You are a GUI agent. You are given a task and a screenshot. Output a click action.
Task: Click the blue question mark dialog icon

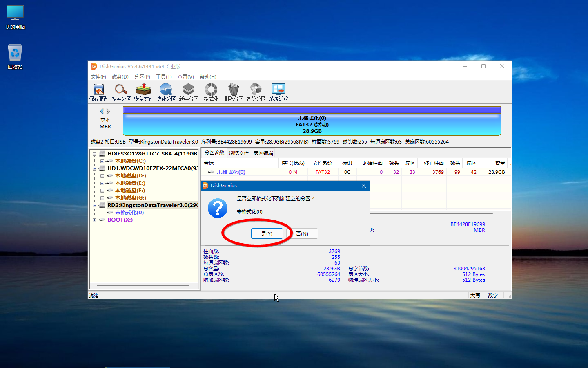click(218, 208)
